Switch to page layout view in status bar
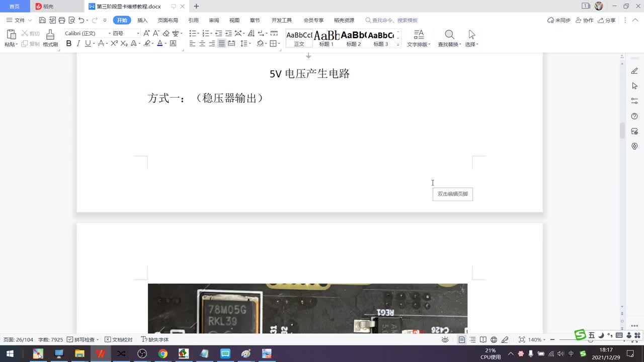This screenshot has width=644, height=362. click(461, 340)
